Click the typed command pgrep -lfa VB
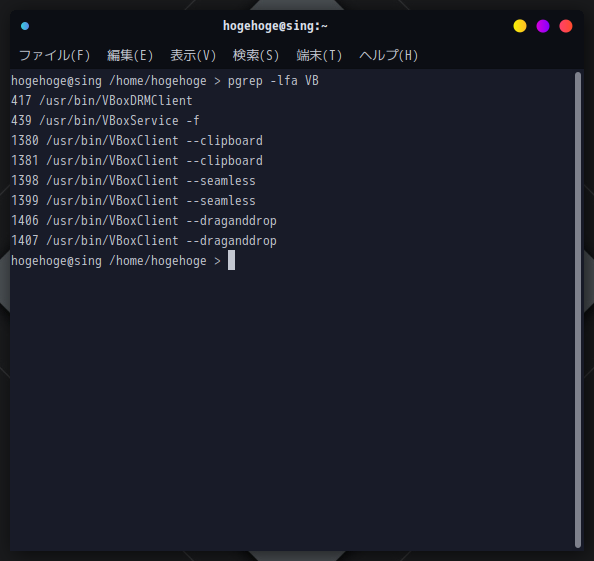594x561 pixels. (273, 81)
